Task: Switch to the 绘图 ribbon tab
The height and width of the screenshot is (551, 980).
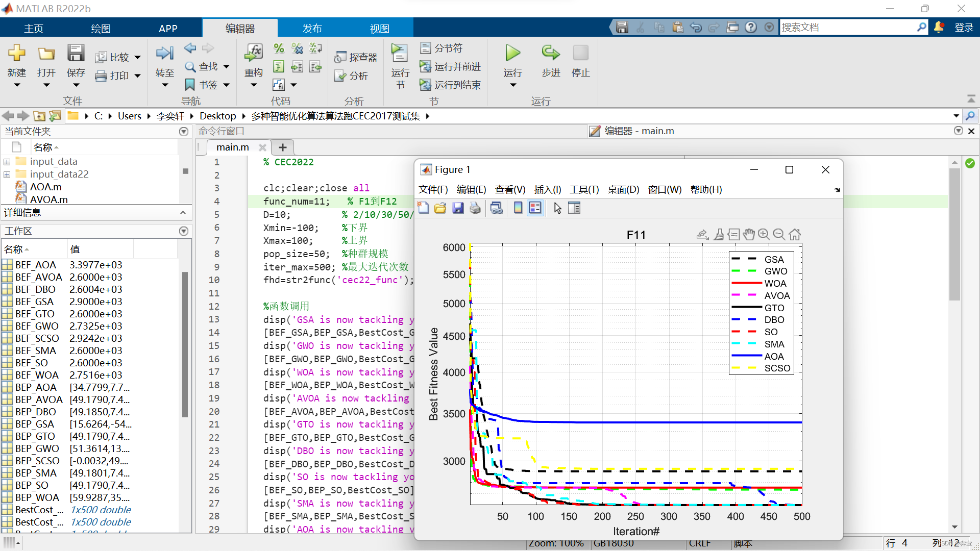Action: 101,29
